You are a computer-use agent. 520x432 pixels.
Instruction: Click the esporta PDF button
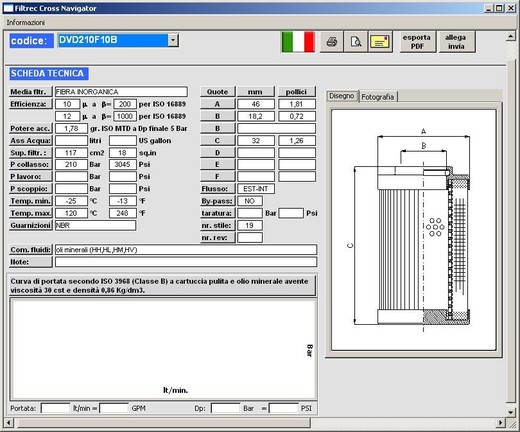pyautogui.click(x=417, y=42)
